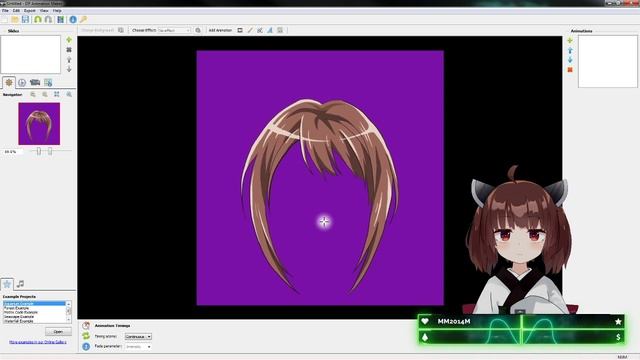
Task: Click the blue round icon beside Fade parameter
Action: click(x=86, y=346)
